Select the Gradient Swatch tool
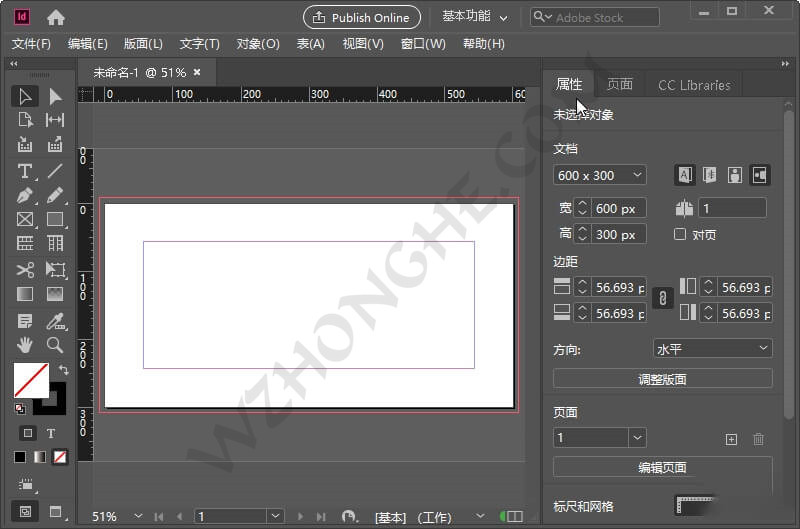 (24, 294)
